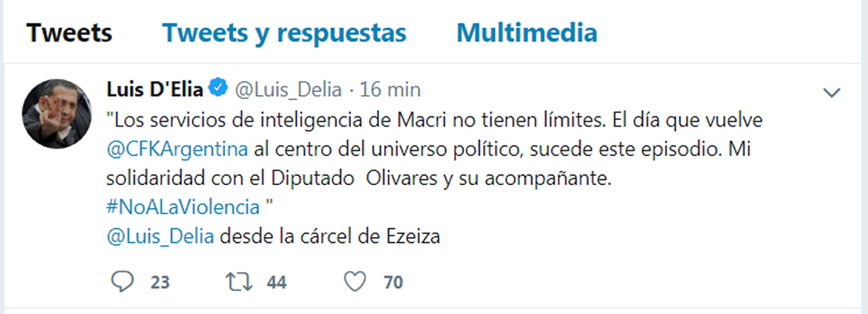The height and width of the screenshot is (314, 868).
Task: Open the Luis D'Elia display name link
Action: (155, 89)
